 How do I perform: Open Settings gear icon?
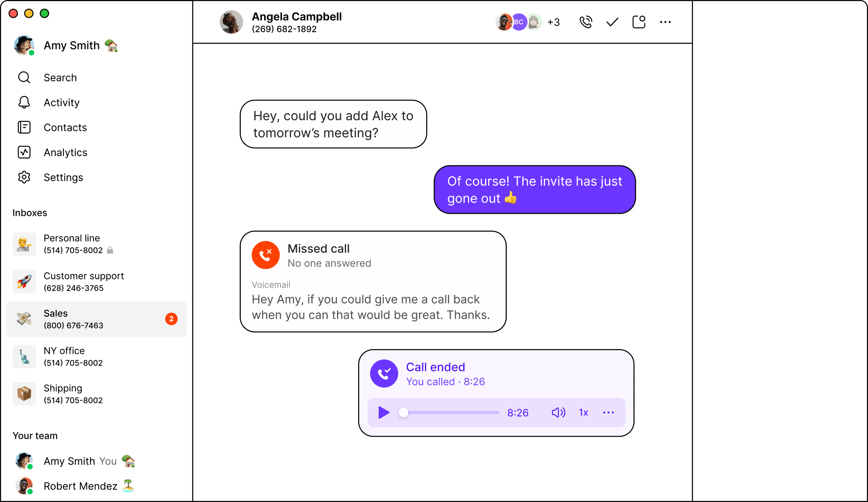pyautogui.click(x=24, y=177)
